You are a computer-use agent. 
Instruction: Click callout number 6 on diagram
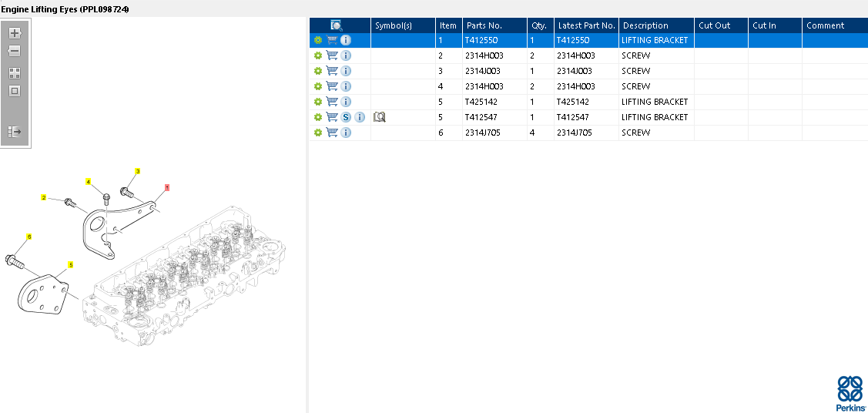[x=29, y=237]
